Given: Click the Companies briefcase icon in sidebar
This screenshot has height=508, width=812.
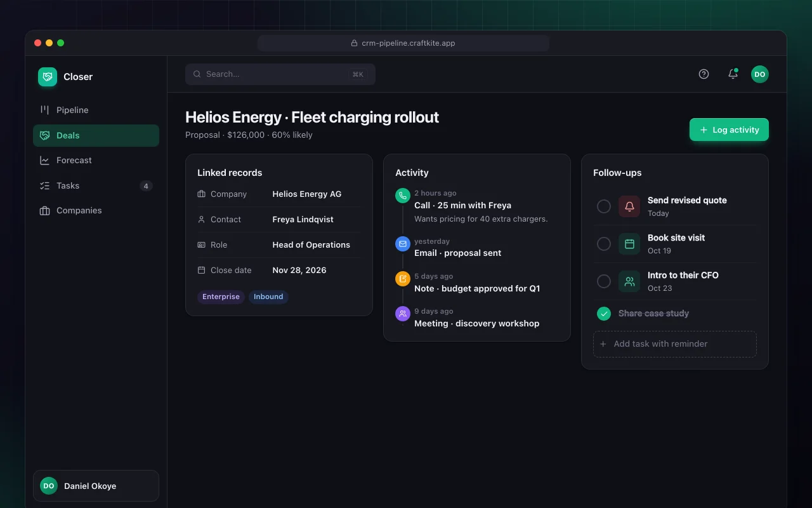Looking at the screenshot, I should tap(44, 210).
